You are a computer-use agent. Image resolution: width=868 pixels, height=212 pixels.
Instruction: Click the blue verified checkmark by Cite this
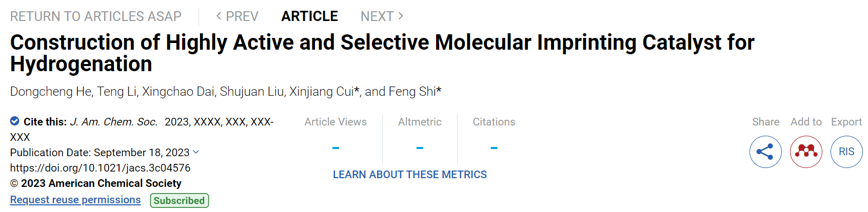(x=15, y=121)
